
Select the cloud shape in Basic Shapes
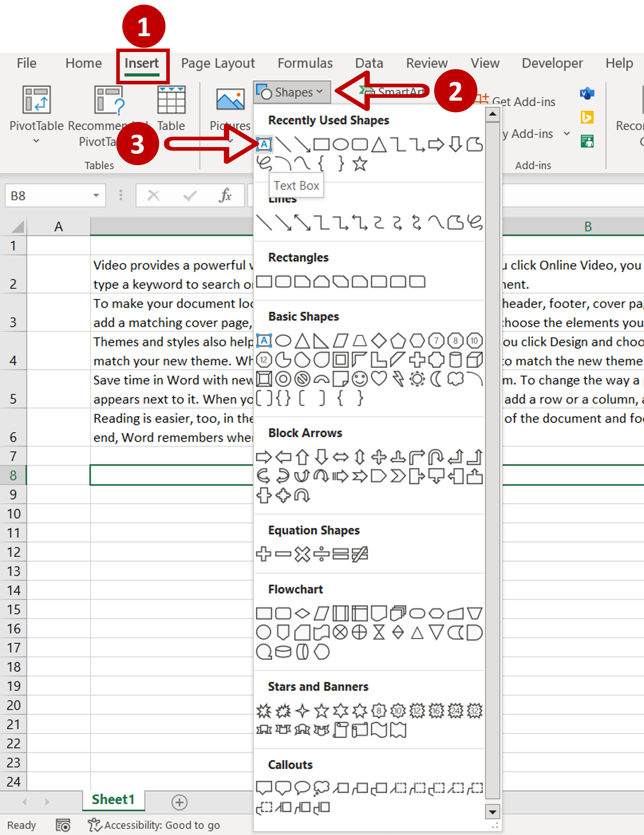pyautogui.click(x=455, y=379)
